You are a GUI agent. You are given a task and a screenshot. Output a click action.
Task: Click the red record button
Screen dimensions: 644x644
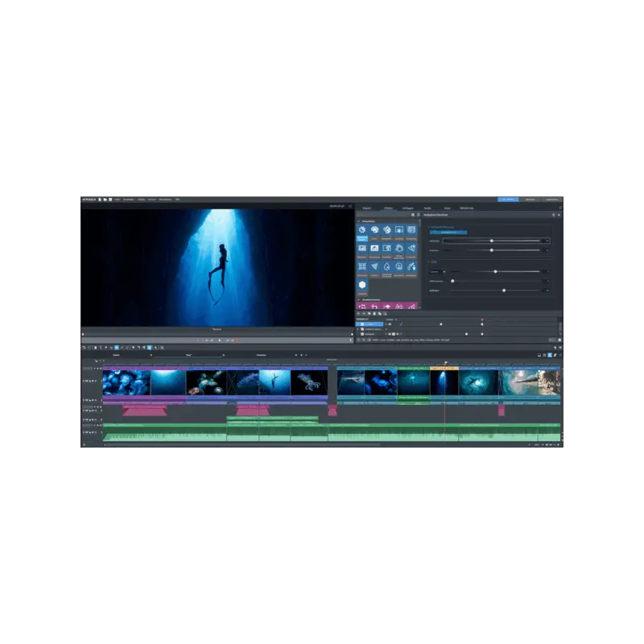(x=237, y=340)
